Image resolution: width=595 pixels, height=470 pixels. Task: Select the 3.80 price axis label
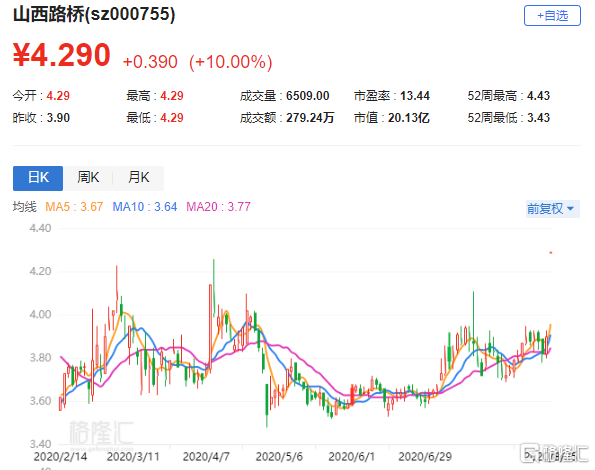[x=40, y=358]
